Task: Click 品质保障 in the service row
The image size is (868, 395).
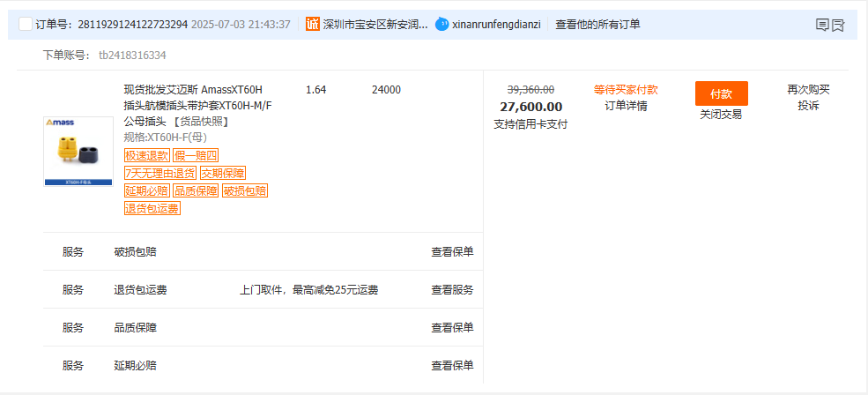Action: [x=135, y=327]
